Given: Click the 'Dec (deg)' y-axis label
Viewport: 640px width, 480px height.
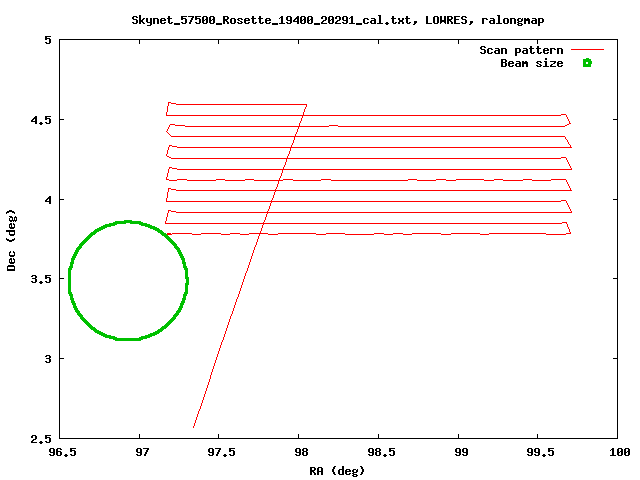Looking at the screenshot, I should [x=11, y=240].
